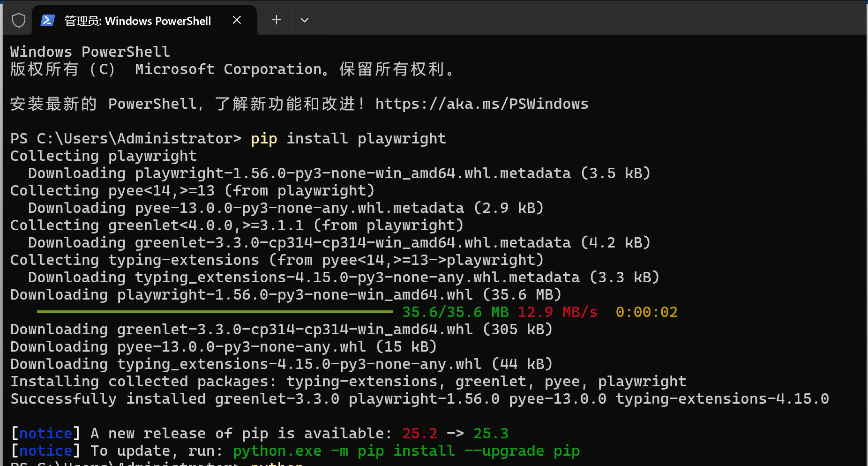Click the playwright wheel line ending '(35.6 MB)'
Image resolution: width=868 pixels, height=466 pixels.
point(286,295)
